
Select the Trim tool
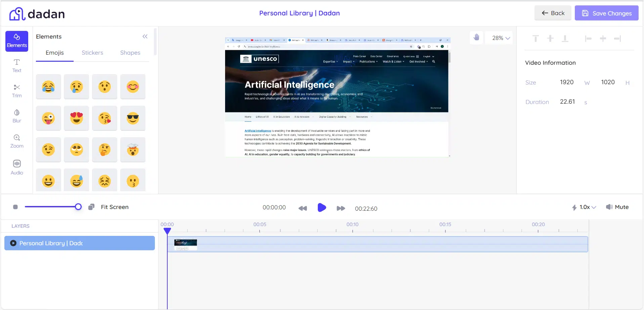pyautogui.click(x=16, y=90)
